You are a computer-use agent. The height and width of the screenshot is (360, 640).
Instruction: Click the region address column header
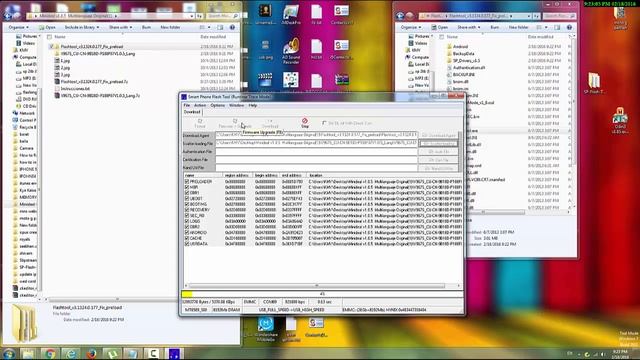236,175
